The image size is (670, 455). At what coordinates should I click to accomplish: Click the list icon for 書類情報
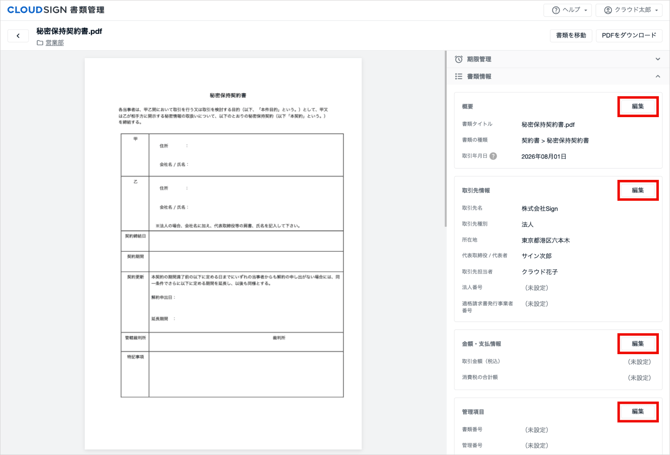click(x=458, y=76)
